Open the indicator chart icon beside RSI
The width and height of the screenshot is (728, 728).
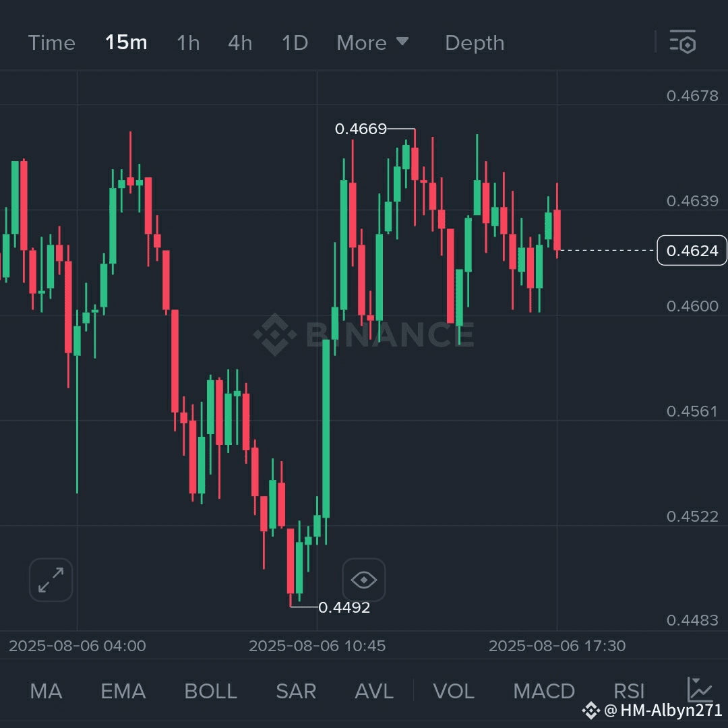tap(700, 690)
